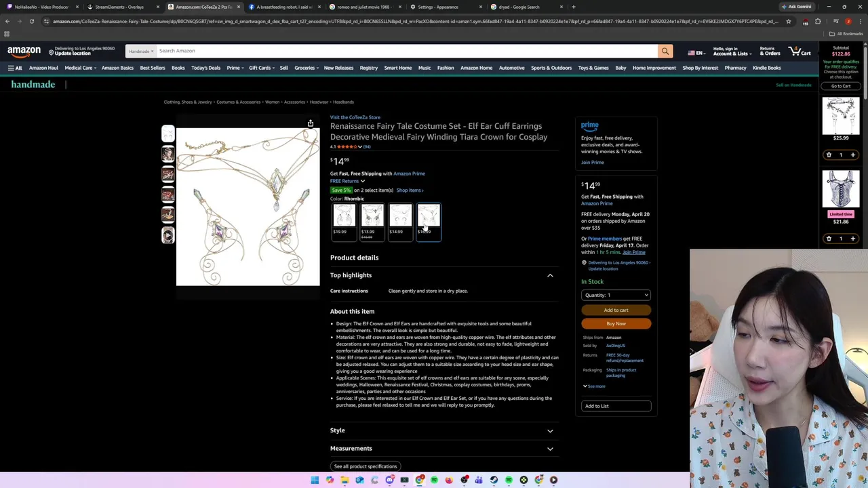Open Microsoft Teams from taskbar
This screenshot has width=868, height=488.
coord(479,480)
